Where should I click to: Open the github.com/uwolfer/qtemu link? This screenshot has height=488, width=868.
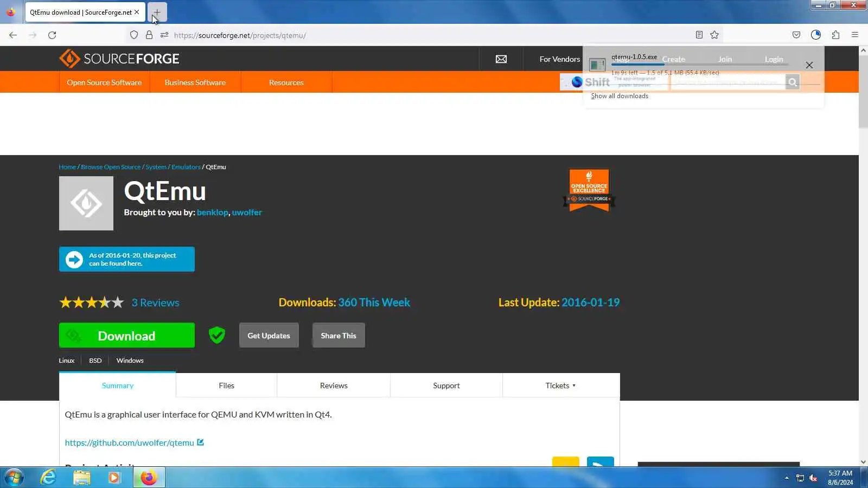(129, 442)
